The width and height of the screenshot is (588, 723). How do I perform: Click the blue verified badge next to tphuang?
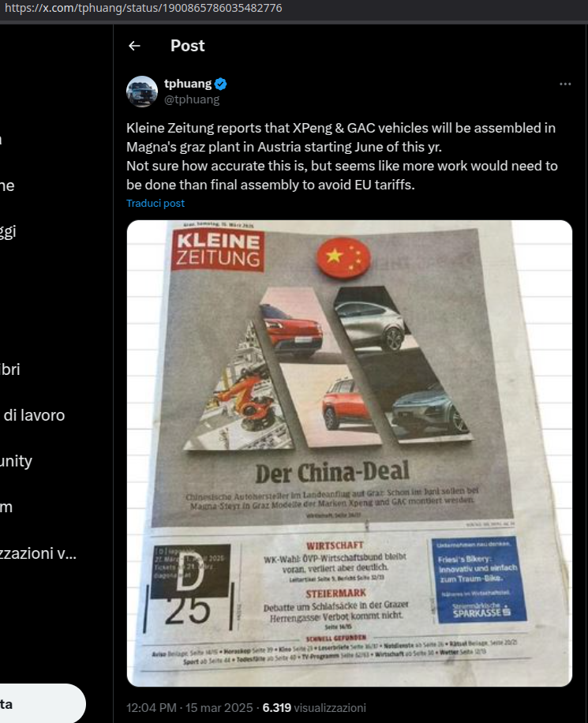click(221, 84)
